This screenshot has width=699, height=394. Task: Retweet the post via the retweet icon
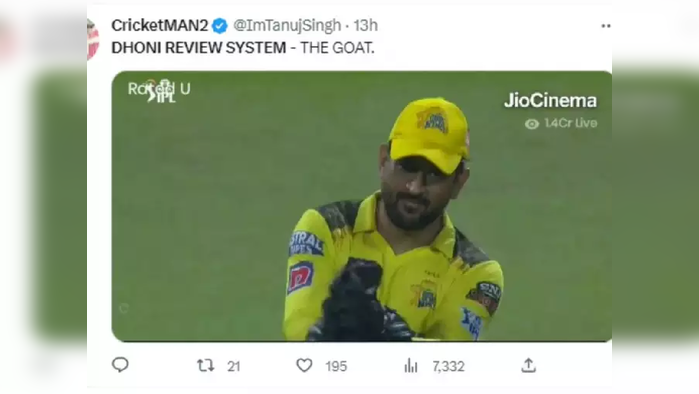point(206,366)
